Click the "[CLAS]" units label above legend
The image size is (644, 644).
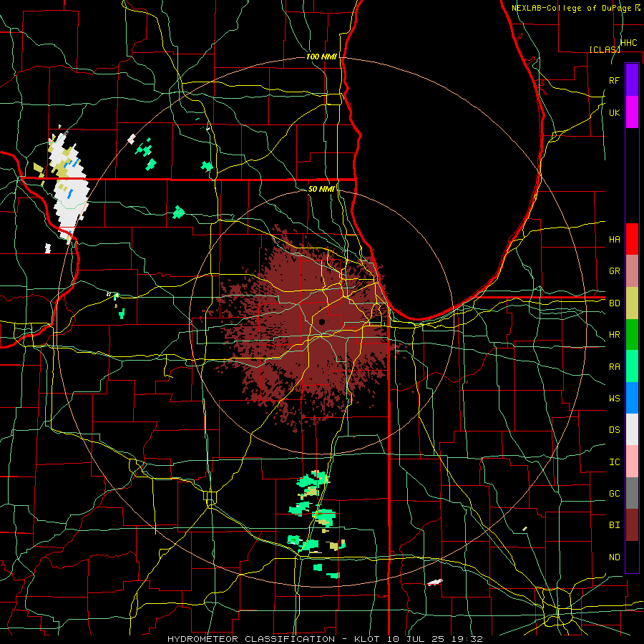605,49
